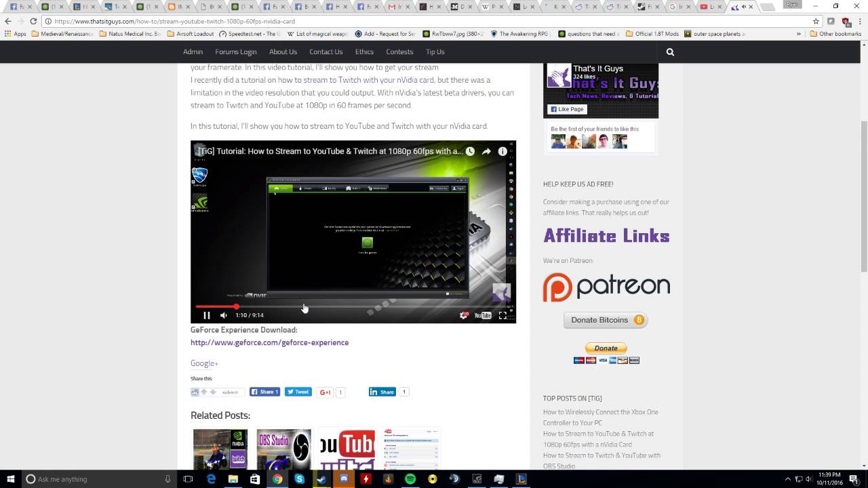Open the Tip Us menu item

(435, 52)
